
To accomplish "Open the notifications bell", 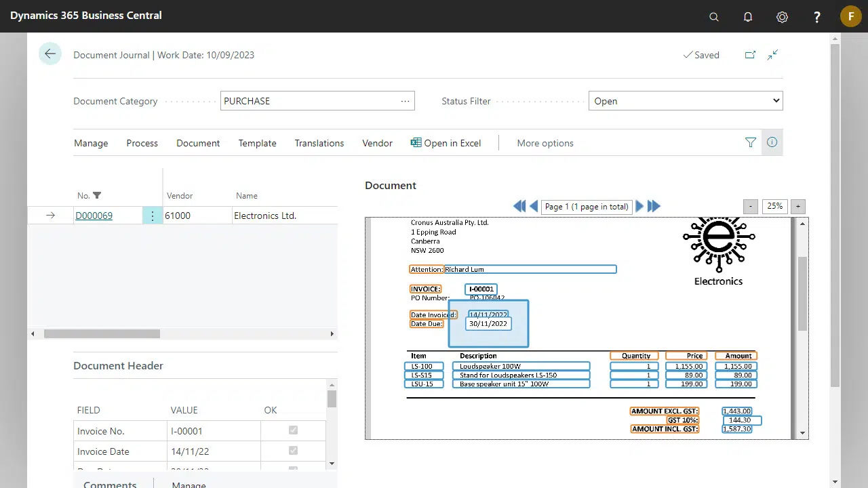I will (748, 17).
